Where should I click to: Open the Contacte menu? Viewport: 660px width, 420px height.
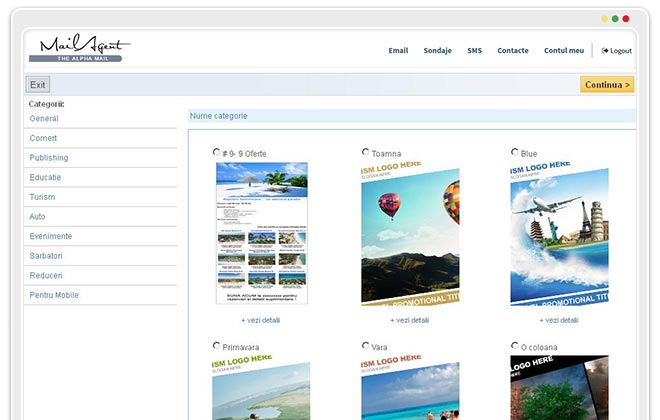tap(513, 51)
